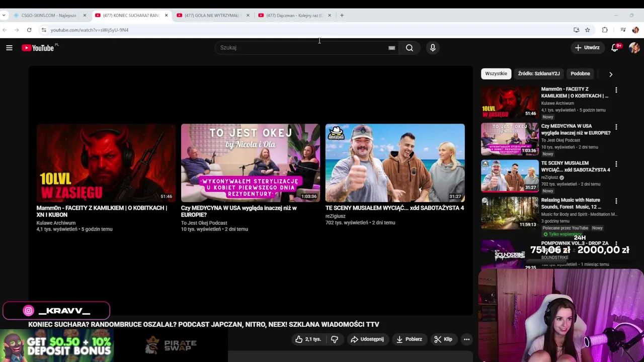Screen dimensions: 644x362
Task: Click the magnifier search button
Action: 410,48
